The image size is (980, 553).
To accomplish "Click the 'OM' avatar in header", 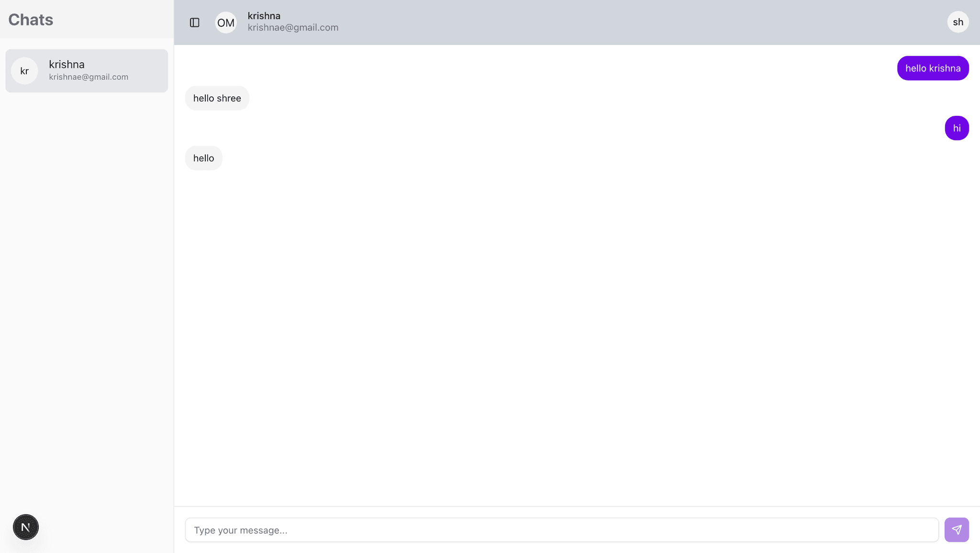I will click(x=226, y=23).
